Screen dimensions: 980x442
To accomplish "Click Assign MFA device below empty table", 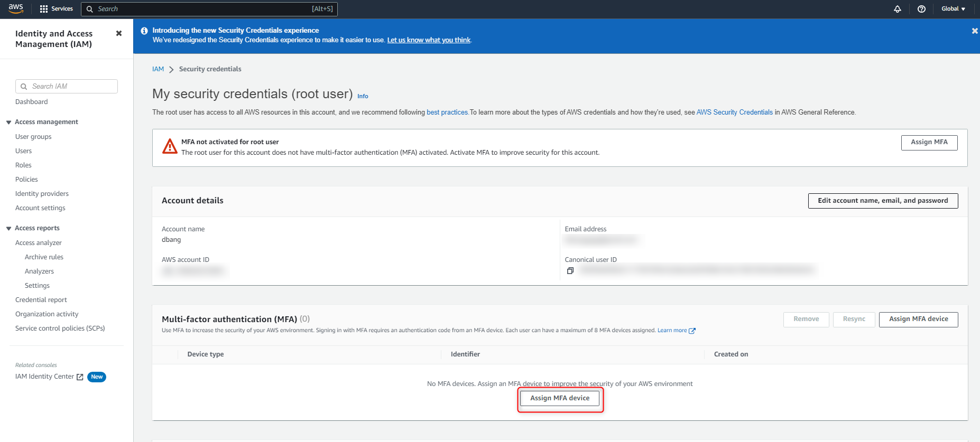I will (x=560, y=398).
